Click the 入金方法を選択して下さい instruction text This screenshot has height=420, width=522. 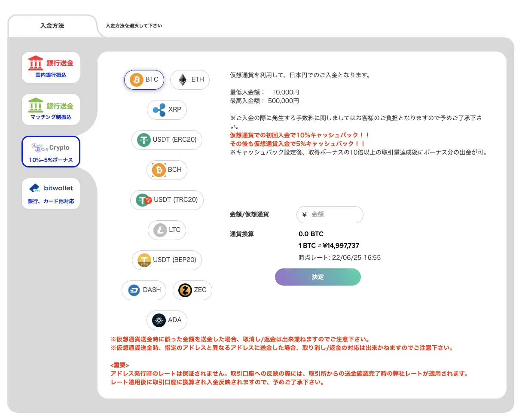tap(134, 26)
